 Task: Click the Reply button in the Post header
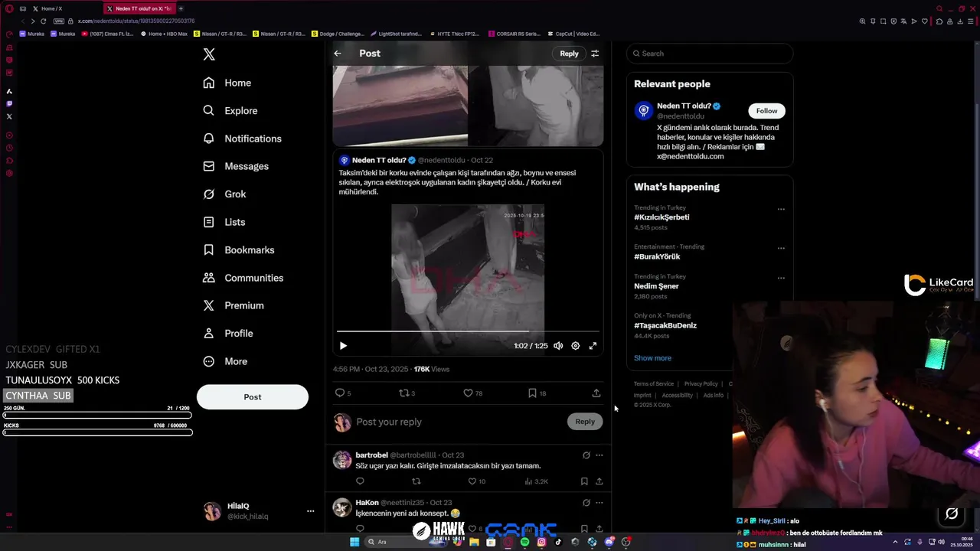[x=569, y=54]
